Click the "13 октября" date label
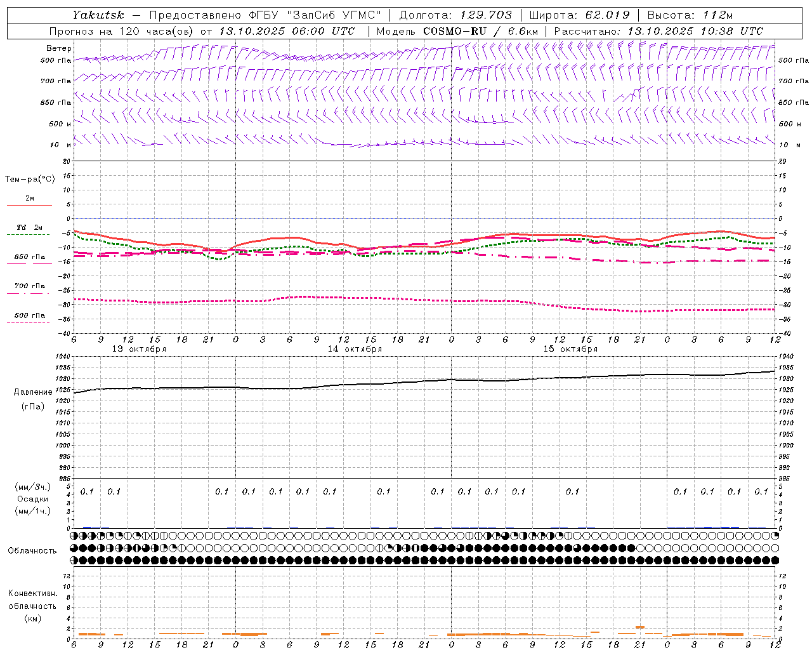 [139, 349]
